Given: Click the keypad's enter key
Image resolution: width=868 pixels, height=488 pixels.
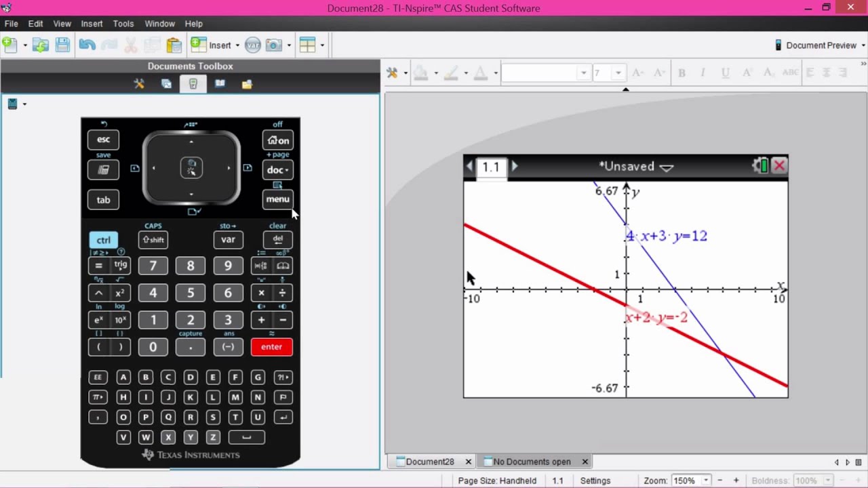Looking at the screenshot, I should pos(271,347).
